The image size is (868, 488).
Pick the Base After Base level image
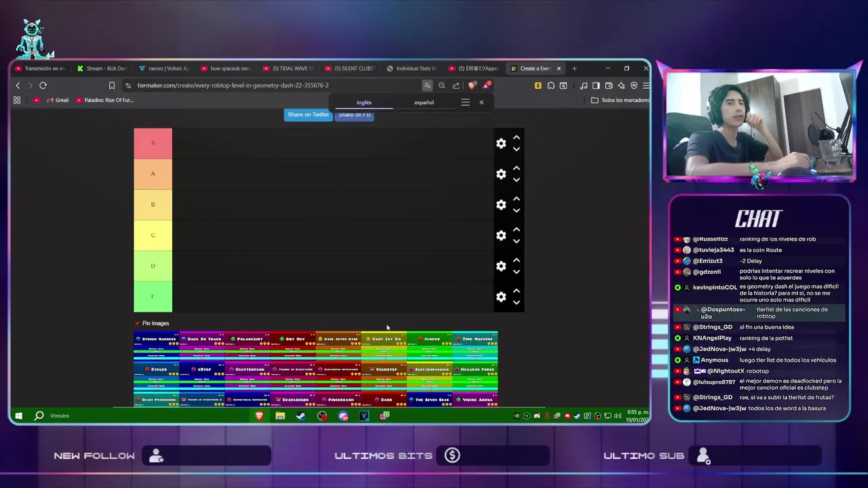pos(338,346)
